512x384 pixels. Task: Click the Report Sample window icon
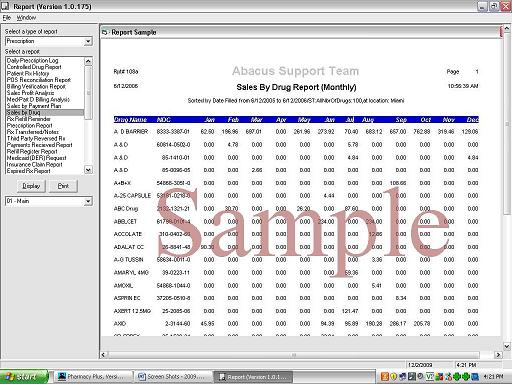[x=105, y=32]
